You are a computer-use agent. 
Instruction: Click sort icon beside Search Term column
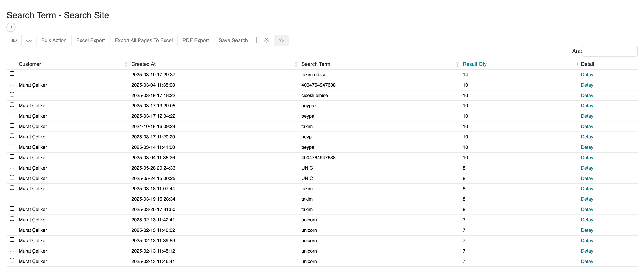457,64
